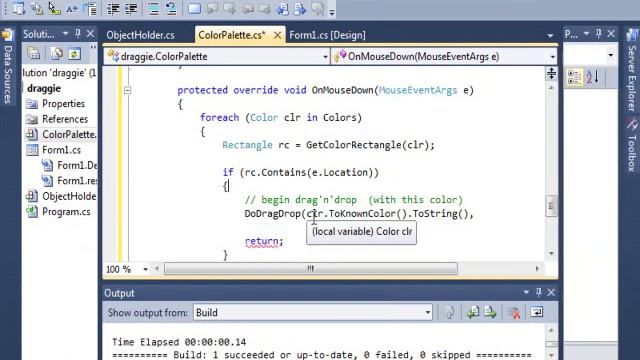Click Display Parameter Info toolbar icon
This screenshot has width=640, height=360.
pos(37,9)
